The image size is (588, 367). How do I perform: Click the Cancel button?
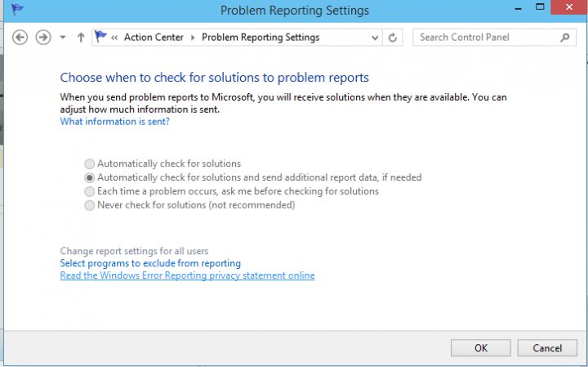click(547, 348)
